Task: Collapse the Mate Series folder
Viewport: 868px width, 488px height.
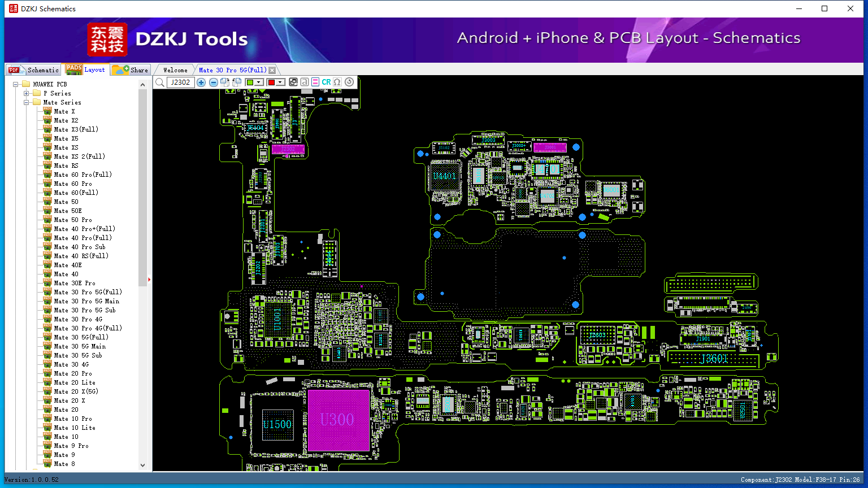Action: [26, 102]
